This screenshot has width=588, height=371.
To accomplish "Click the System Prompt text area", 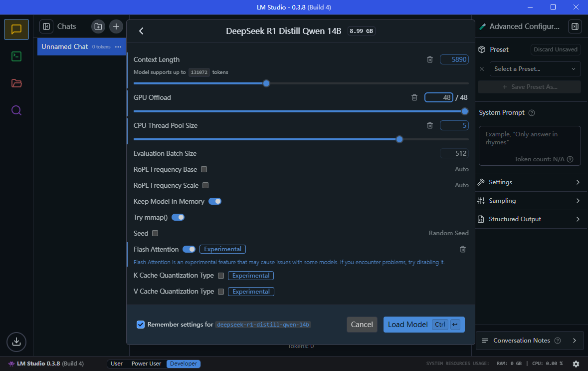I will point(530,146).
